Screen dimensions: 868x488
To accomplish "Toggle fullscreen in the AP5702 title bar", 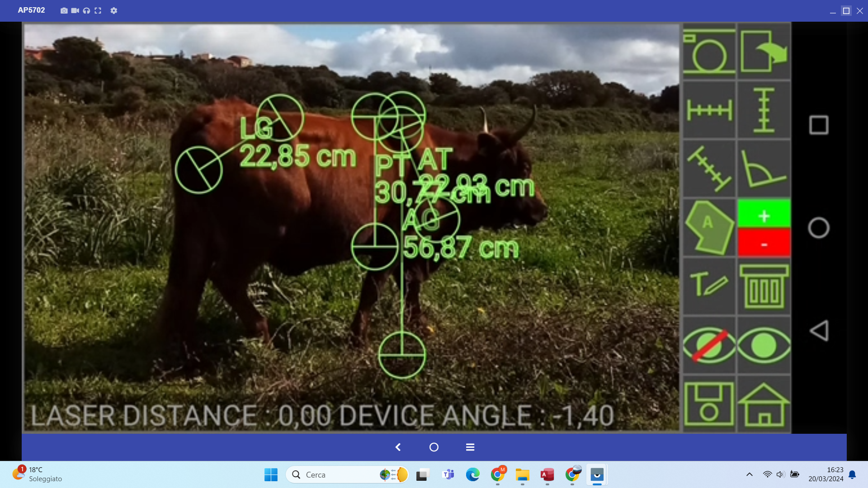I will click(x=98, y=10).
